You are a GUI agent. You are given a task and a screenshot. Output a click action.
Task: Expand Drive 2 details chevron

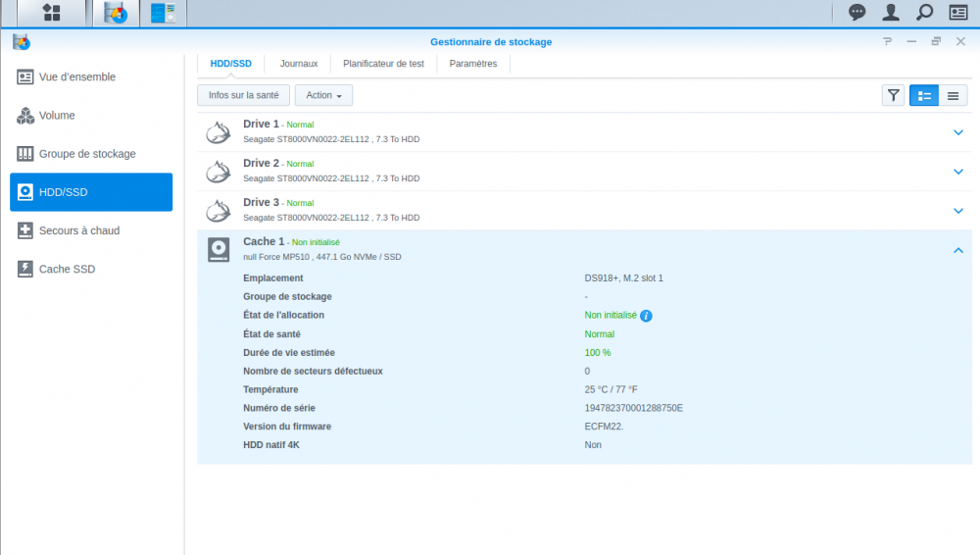957,172
